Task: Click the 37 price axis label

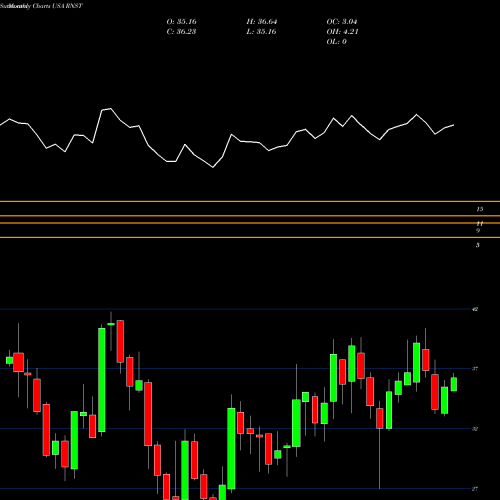Action: click(x=475, y=369)
